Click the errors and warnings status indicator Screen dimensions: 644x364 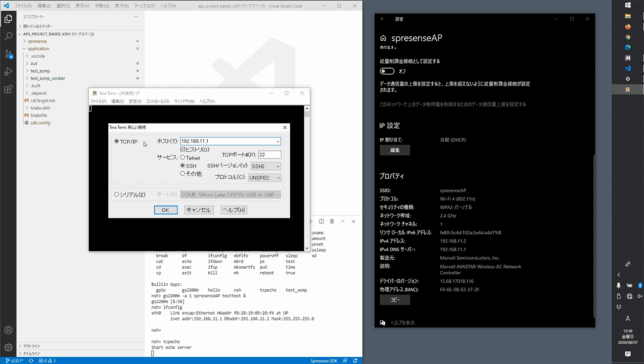click(x=47, y=360)
